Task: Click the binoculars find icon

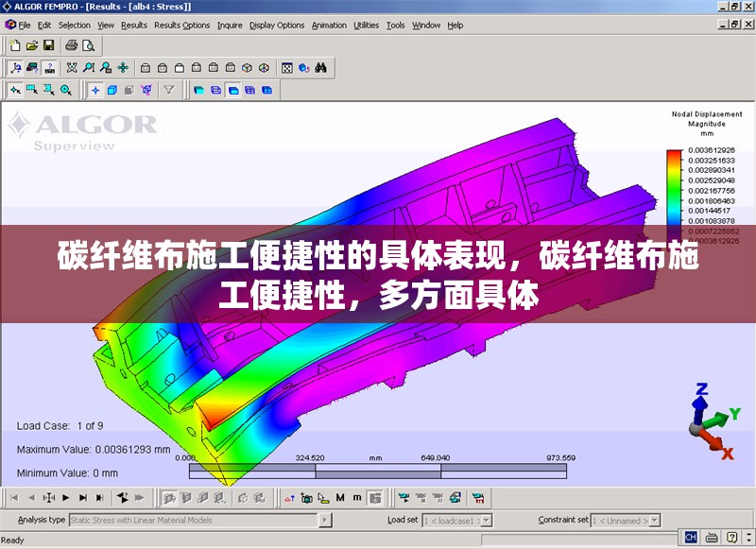Action: click(x=320, y=68)
